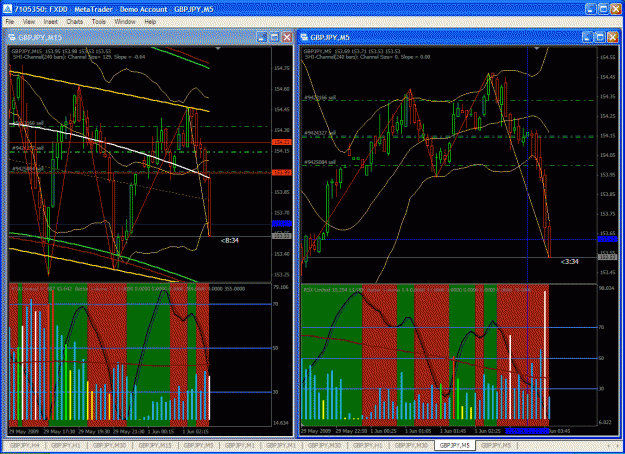Click the <3:34 candle timer text
This screenshot has width=625, height=454.
pyautogui.click(x=570, y=261)
